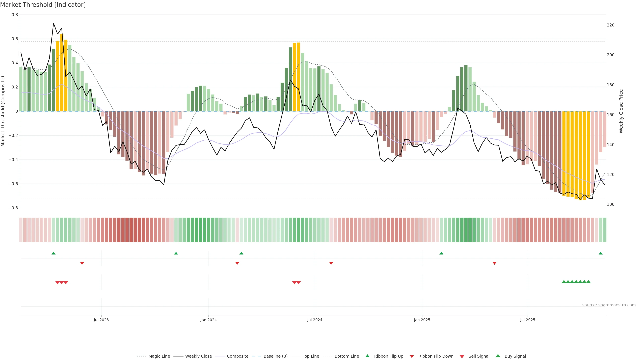Hide the Composite line via legend
Viewport: 644px width, 362px height.
click(x=237, y=356)
